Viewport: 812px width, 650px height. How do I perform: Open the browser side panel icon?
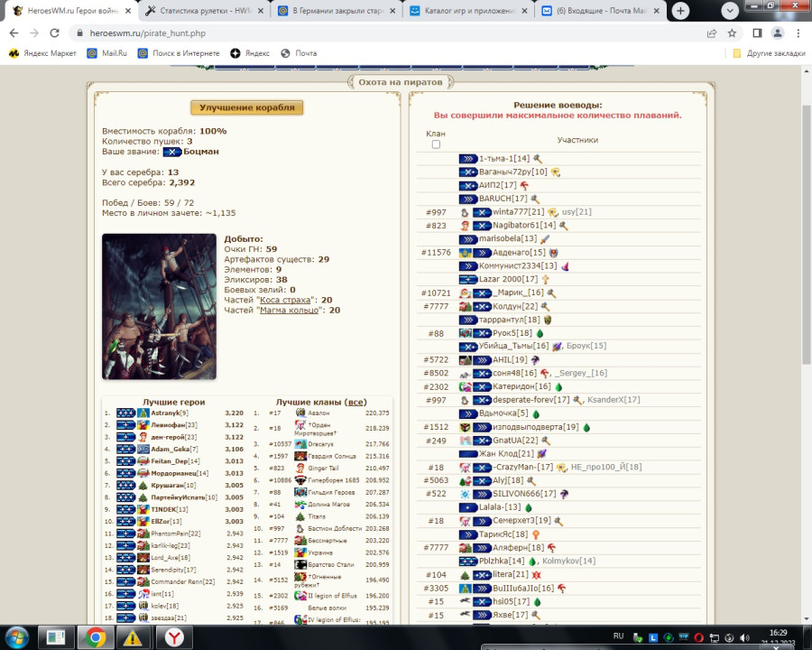coord(757,33)
